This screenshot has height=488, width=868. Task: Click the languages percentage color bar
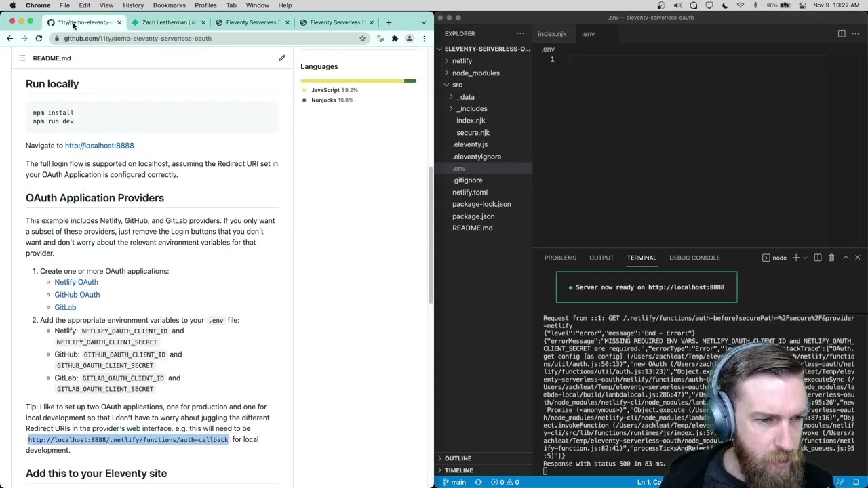358,81
